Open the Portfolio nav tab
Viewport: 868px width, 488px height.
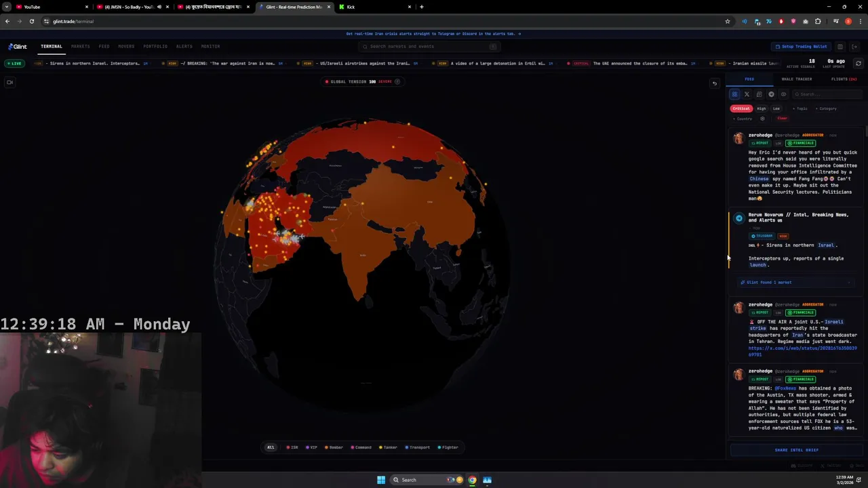[x=155, y=47]
